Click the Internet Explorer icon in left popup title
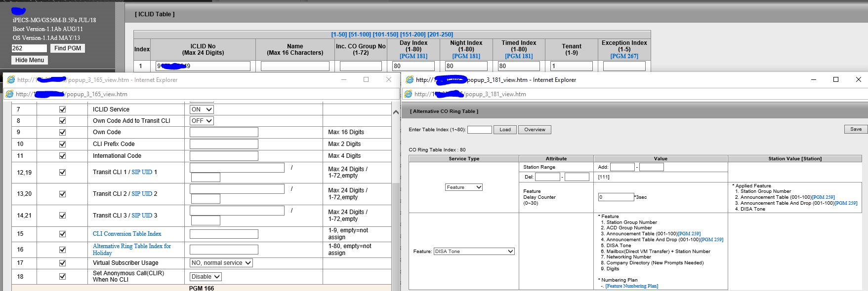The width and height of the screenshot is (868, 291). (x=10, y=80)
